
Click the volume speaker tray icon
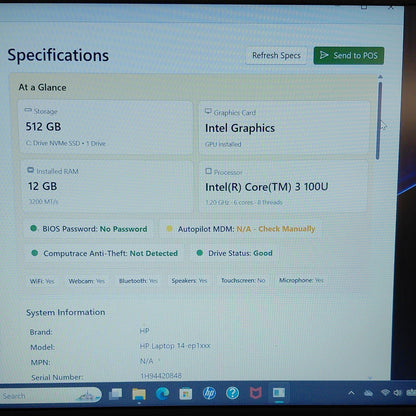click(397, 392)
